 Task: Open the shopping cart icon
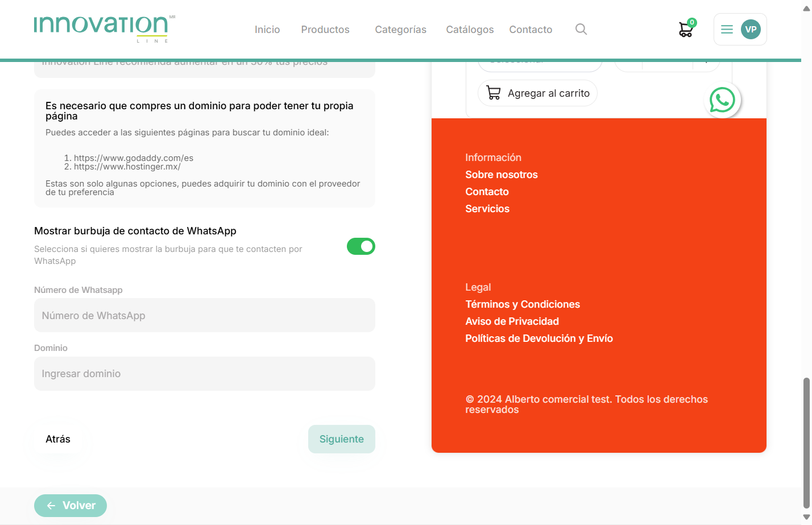(x=686, y=29)
